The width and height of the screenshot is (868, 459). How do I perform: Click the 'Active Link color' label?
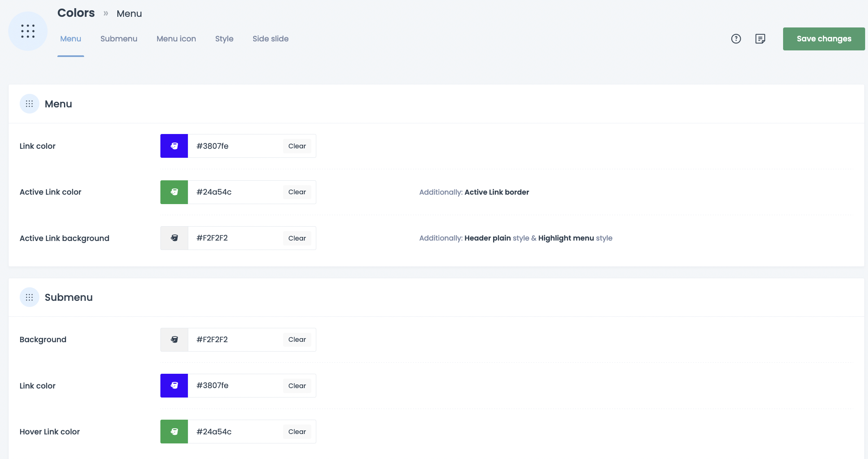coord(50,192)
